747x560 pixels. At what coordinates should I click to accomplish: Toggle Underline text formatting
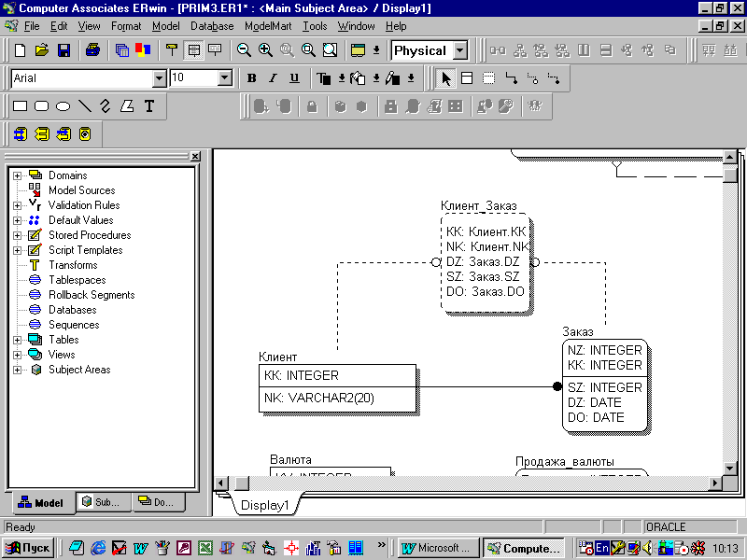pos(294,78)
